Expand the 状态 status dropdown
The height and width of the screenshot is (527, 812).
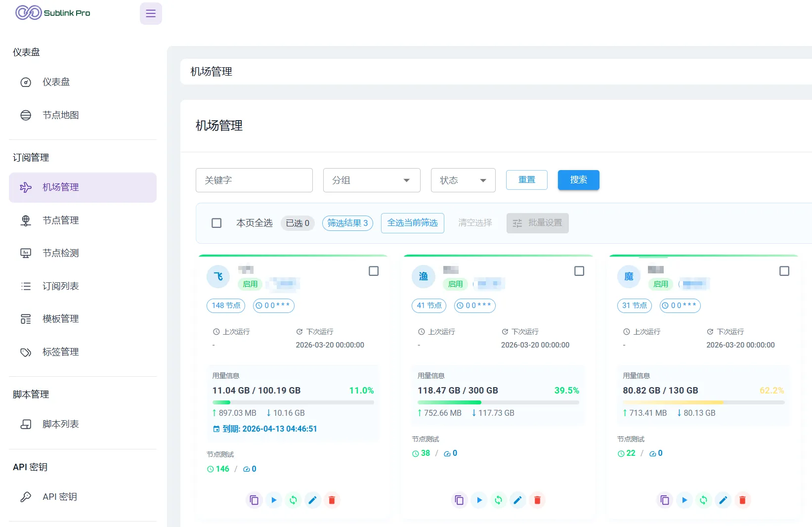463,180
